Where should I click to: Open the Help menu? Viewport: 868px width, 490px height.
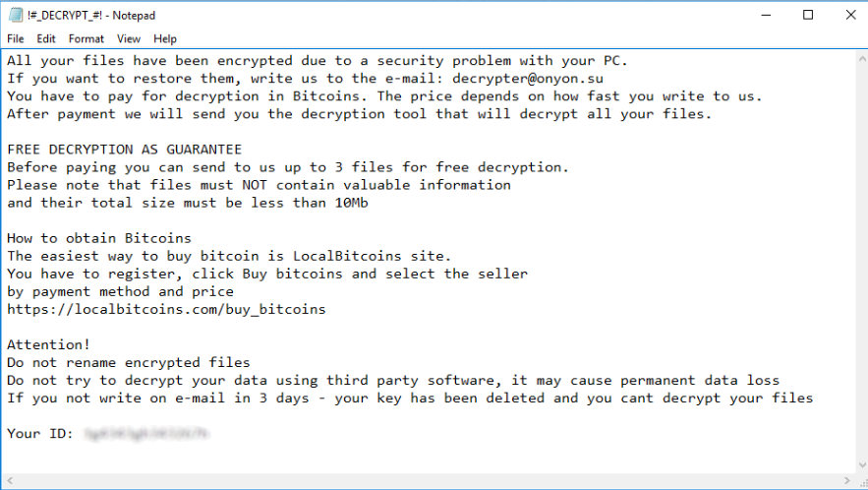(165, 38)
